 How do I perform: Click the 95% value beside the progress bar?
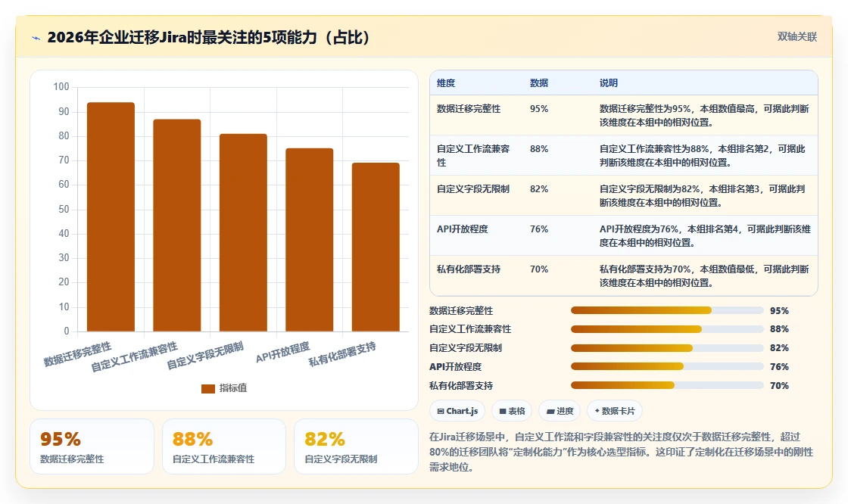pos(779,310)
